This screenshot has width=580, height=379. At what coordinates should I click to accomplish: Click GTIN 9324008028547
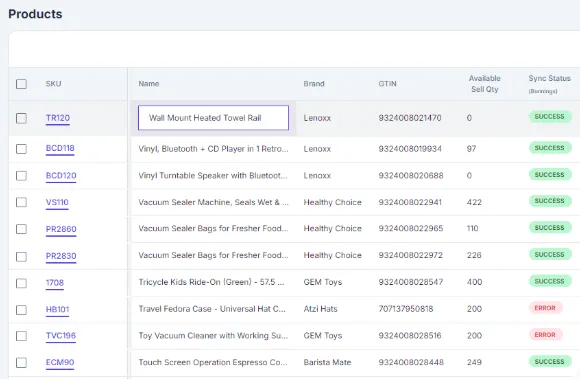click(x=411, y=282)
